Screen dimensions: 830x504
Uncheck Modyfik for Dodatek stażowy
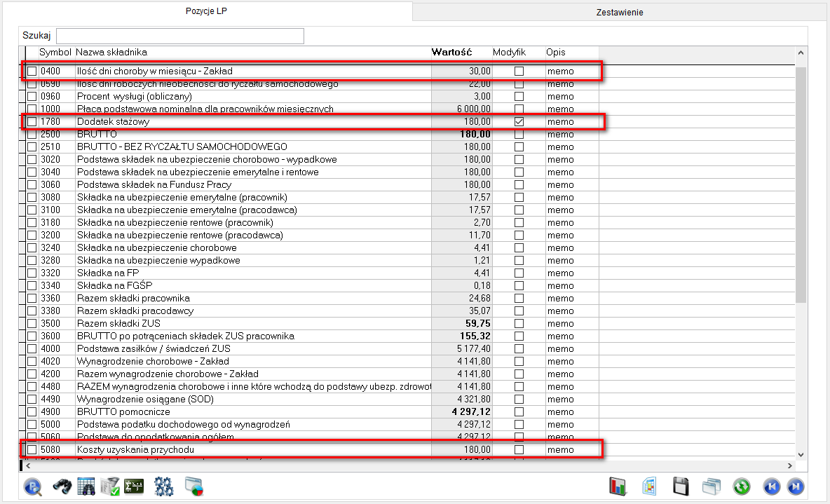coord(519,122)
